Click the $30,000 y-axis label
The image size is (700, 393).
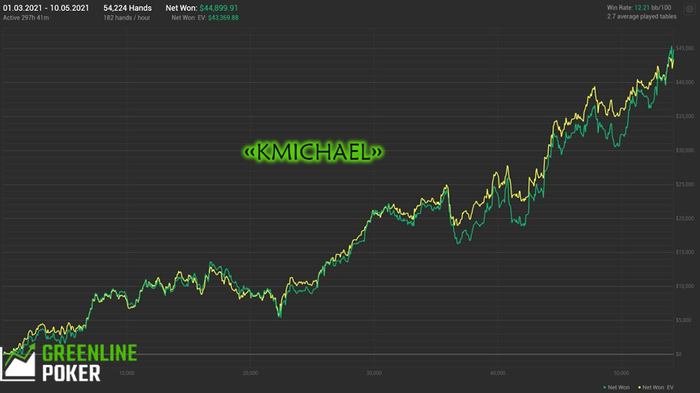(x=685, y=151)
